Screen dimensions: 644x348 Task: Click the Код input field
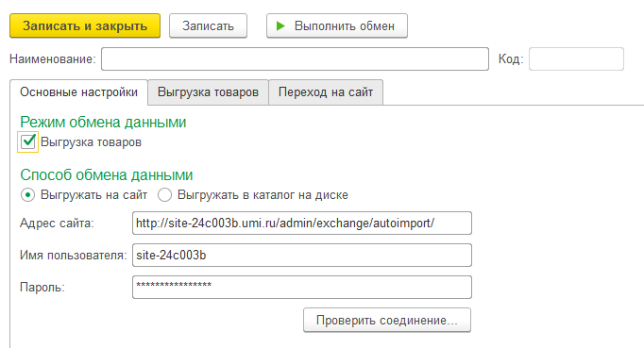coord(576,59)
